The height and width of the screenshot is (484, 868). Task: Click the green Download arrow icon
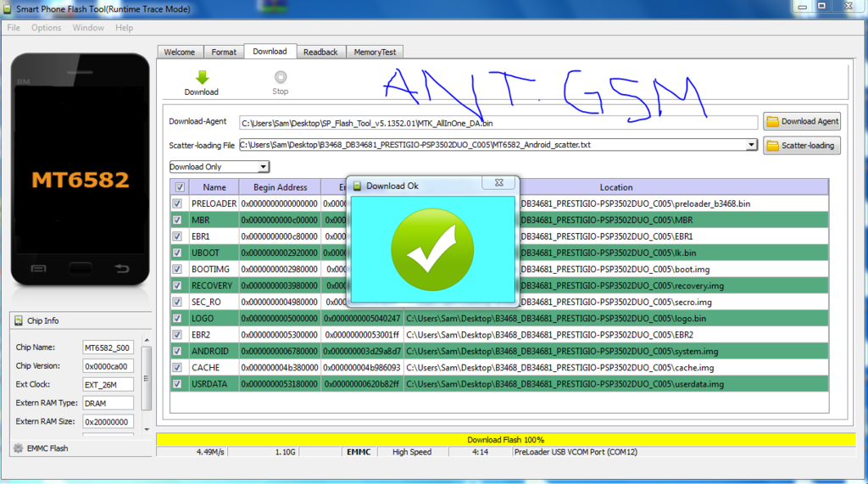202,77
